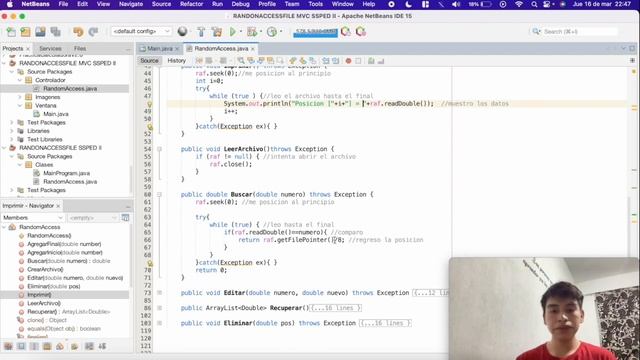Click the New Project toolbar icon

(x=25, y=31)
